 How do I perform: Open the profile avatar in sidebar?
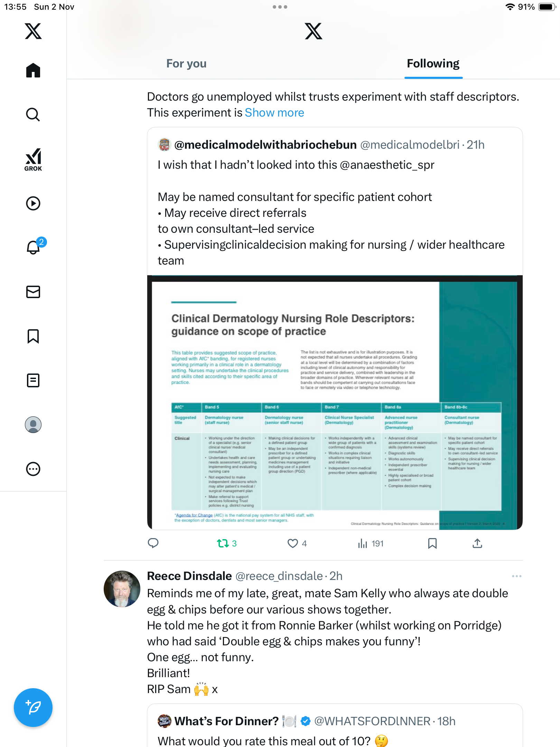(33, 425)
